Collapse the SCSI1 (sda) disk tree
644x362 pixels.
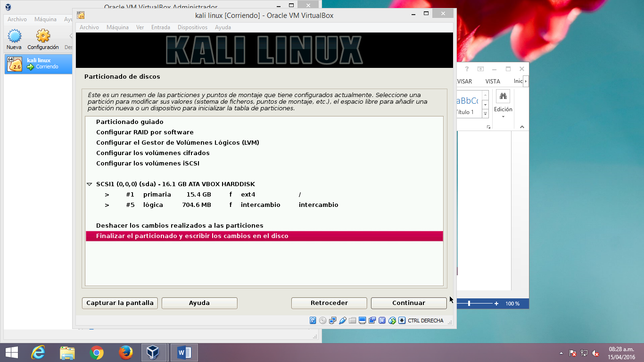pos(91,184)
